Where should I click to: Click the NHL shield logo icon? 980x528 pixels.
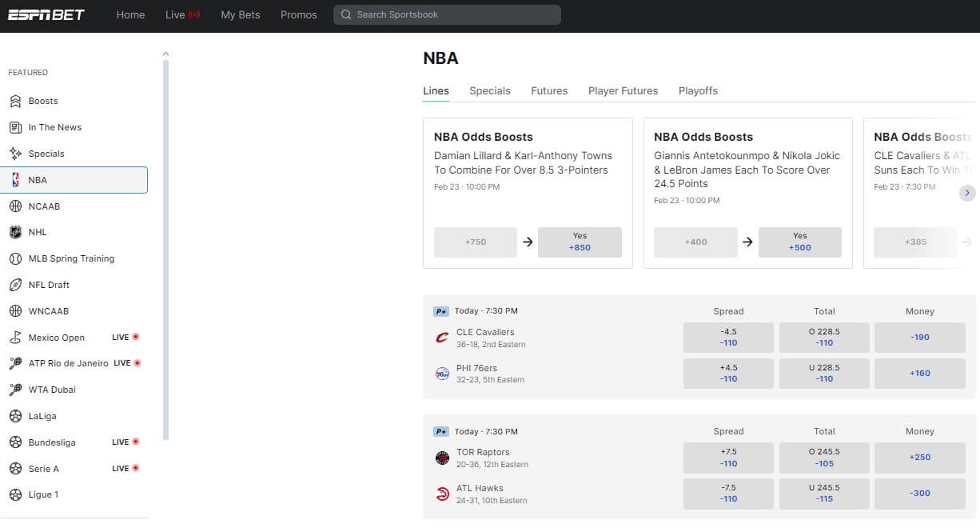(15, 232)
